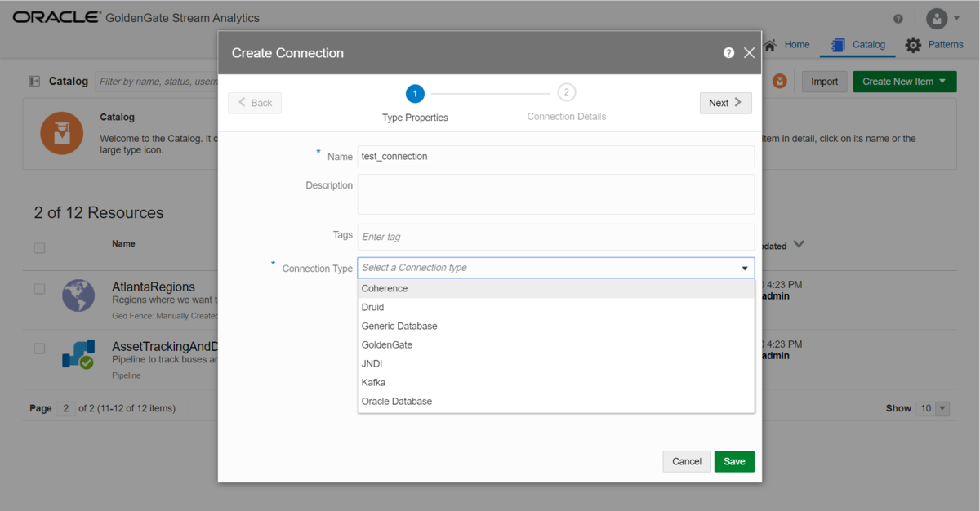This screenshot has height=511, width=980.
Task: Choose GoldenGate connection type
Action: point(556,344)
